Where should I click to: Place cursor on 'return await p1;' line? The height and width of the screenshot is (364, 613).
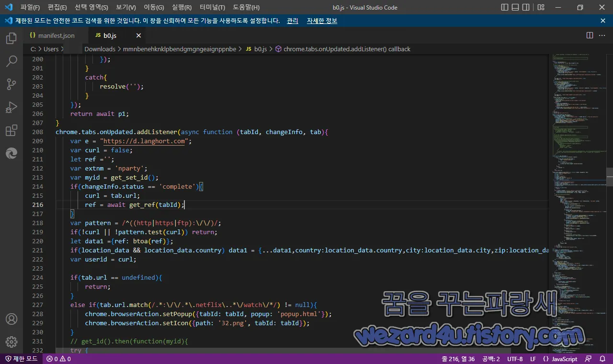pyautogui.click(x=100, y=114)
